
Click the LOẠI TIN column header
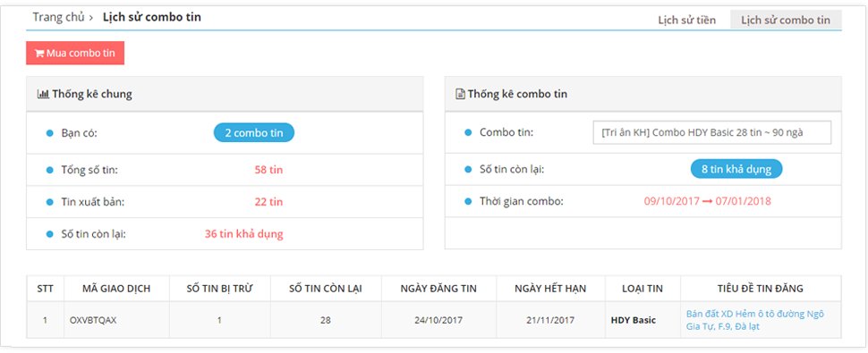[x=642, y=289]
